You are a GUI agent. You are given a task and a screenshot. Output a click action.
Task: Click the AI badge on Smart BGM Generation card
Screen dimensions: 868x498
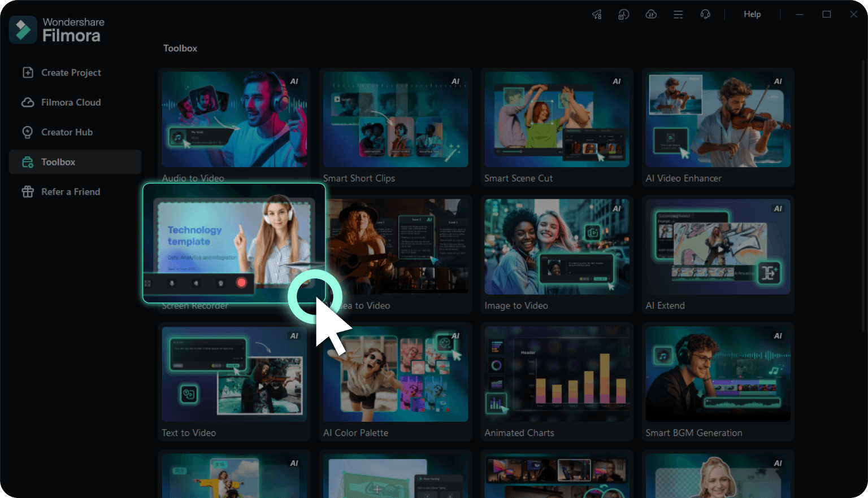(778, 336)
